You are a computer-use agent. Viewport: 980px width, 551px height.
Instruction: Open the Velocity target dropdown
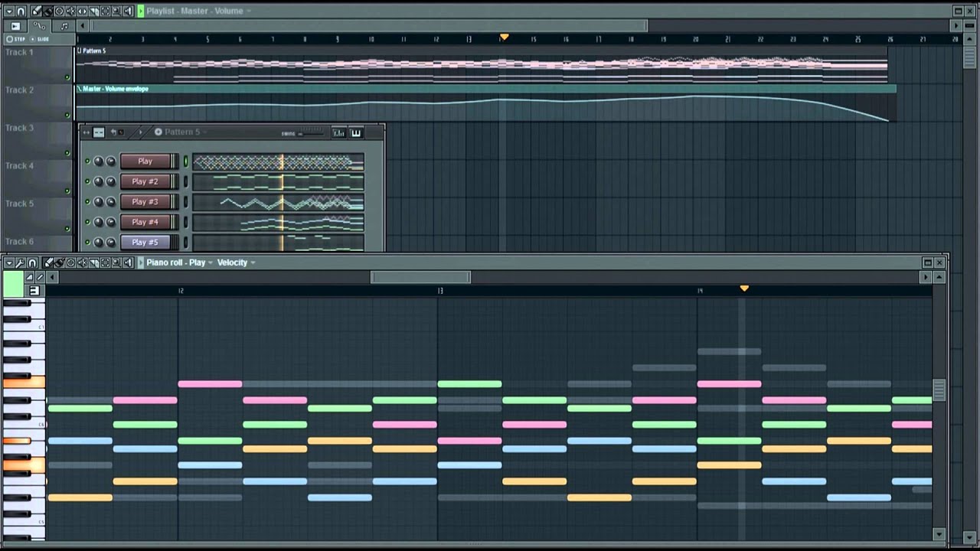coord(253,262)
